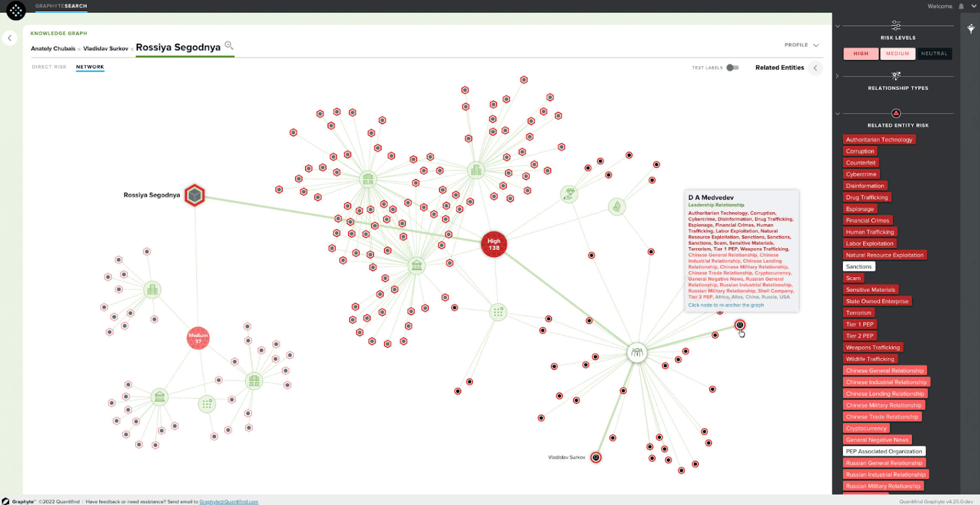Filter by General Negative News tag
This screenshot has height=505, width=980.
[877, 439]
